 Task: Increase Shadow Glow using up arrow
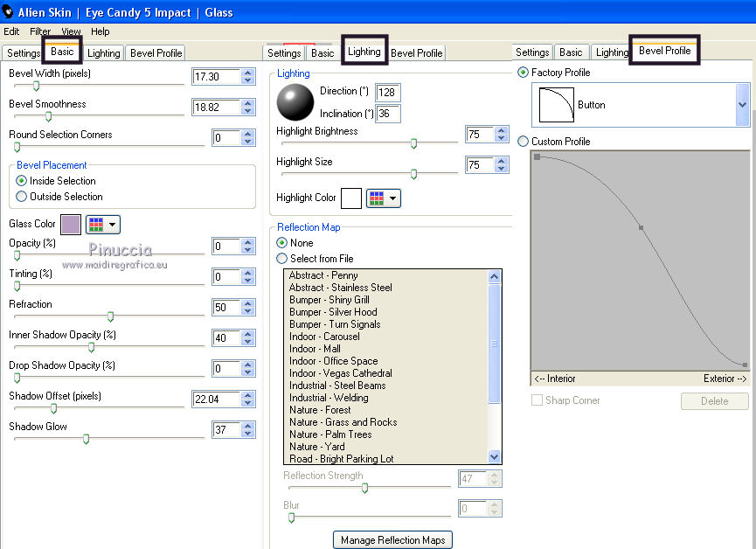point(248,426)
